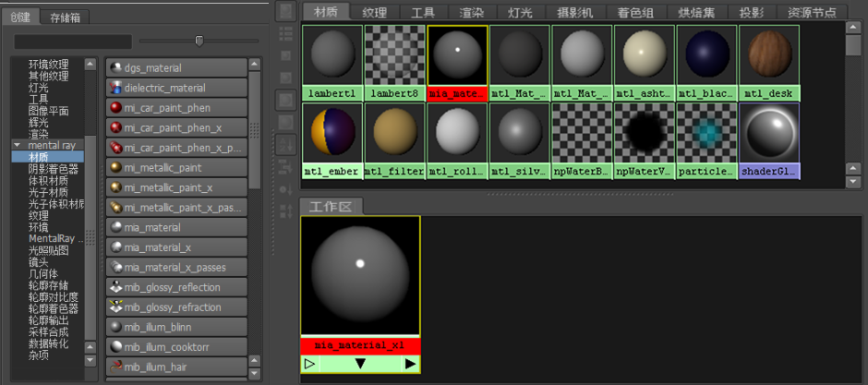Select the mtl_filter tan material swatch

[x=394, y=140]
